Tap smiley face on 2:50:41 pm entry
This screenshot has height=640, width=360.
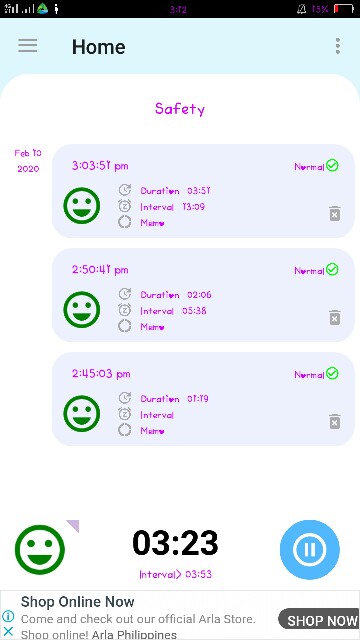coord(82,309)
